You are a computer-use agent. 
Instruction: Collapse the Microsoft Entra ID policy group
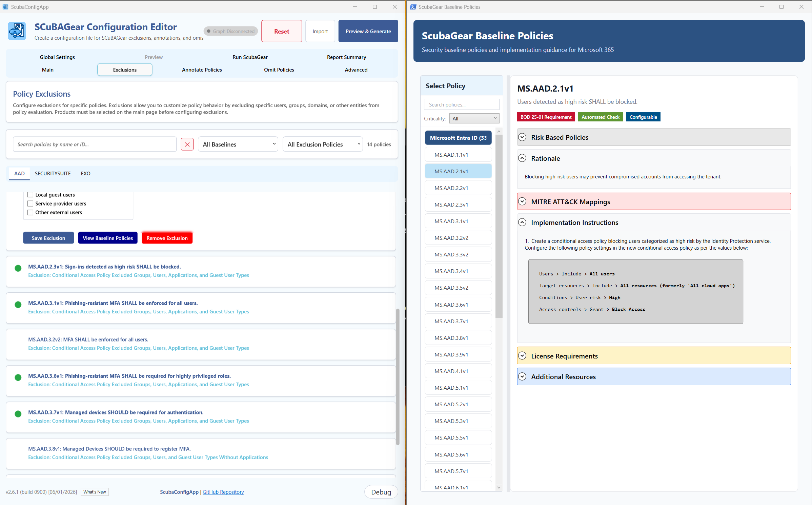458,138
